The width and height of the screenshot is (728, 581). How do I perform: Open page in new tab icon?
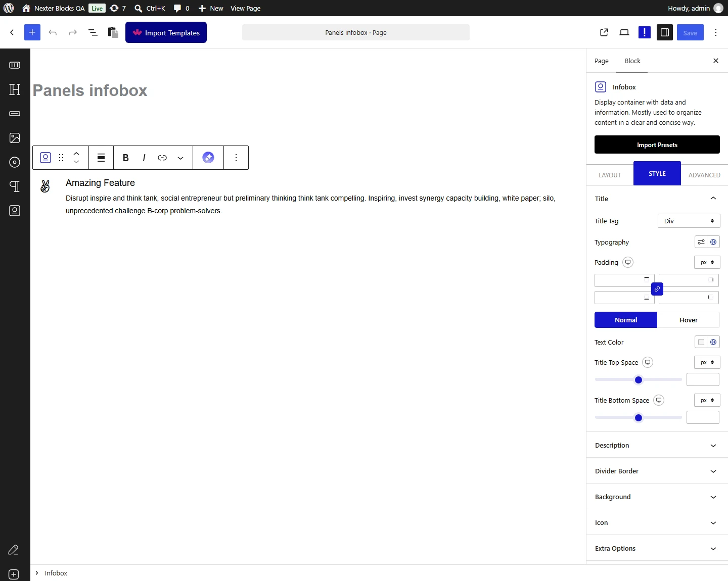coord(604,32)
